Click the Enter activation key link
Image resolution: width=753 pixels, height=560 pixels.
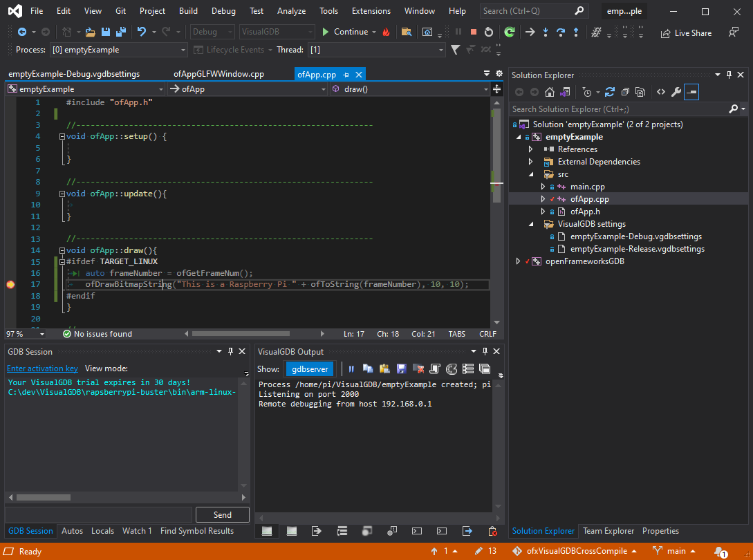(42, 368)
